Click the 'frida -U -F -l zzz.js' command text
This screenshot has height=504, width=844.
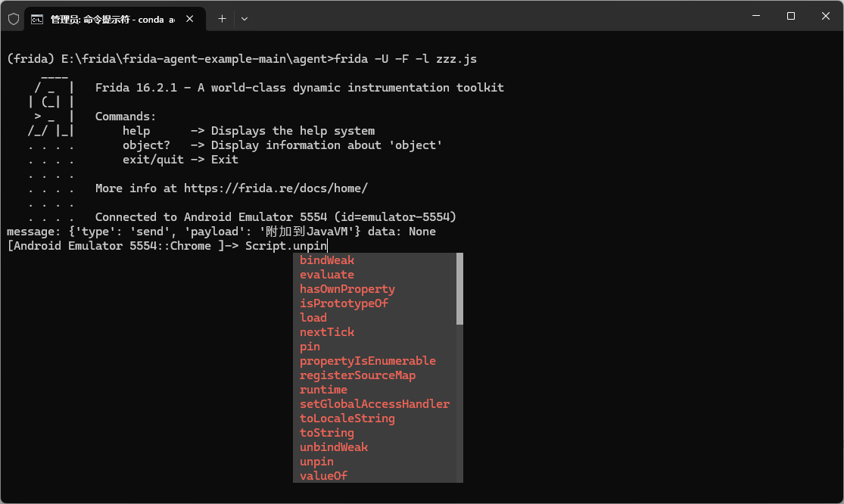coord(406,59)
